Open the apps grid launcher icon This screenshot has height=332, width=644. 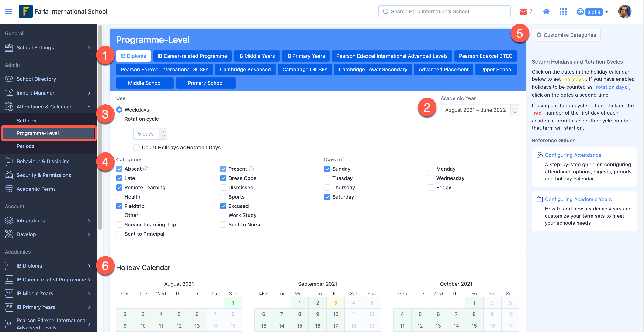click(563, 11)
